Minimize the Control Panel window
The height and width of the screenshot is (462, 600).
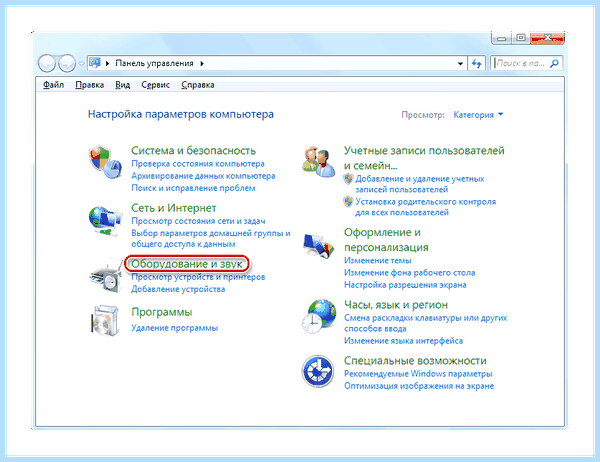[502, 38]
